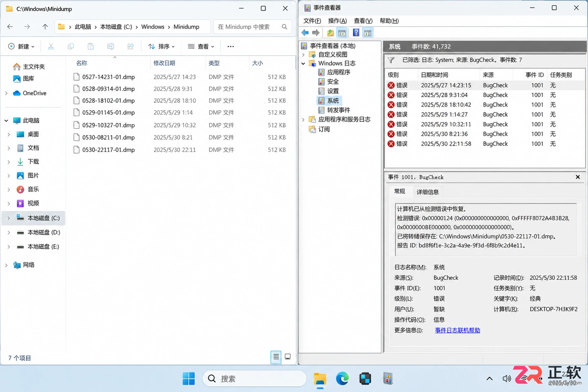Select file 0528-09314-01.dmp

[x=108, y=89]
